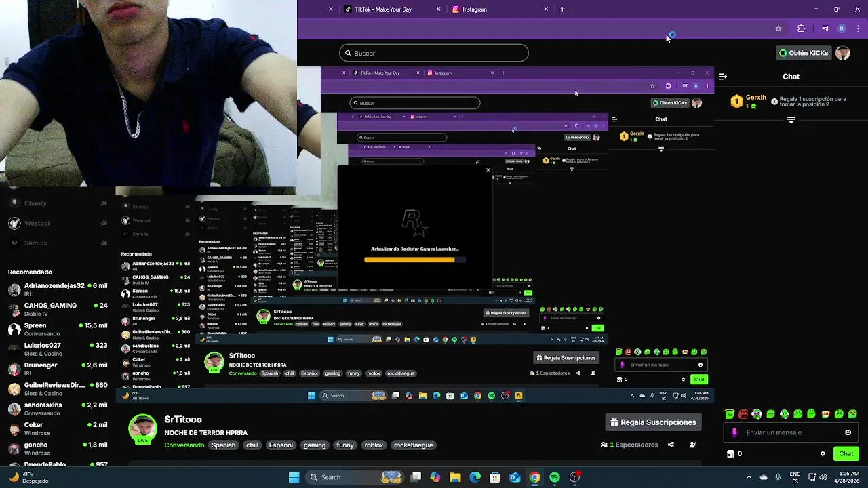The height and width of the screenshot is (488, 868).
Task: Open outermost ENG ES language switcher
Action: coord(795,477)
